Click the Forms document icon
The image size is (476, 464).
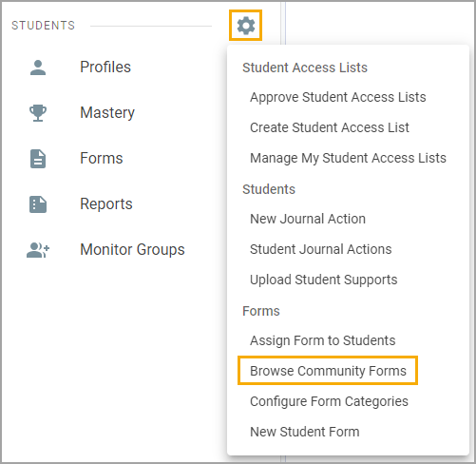tap(38, 159)
